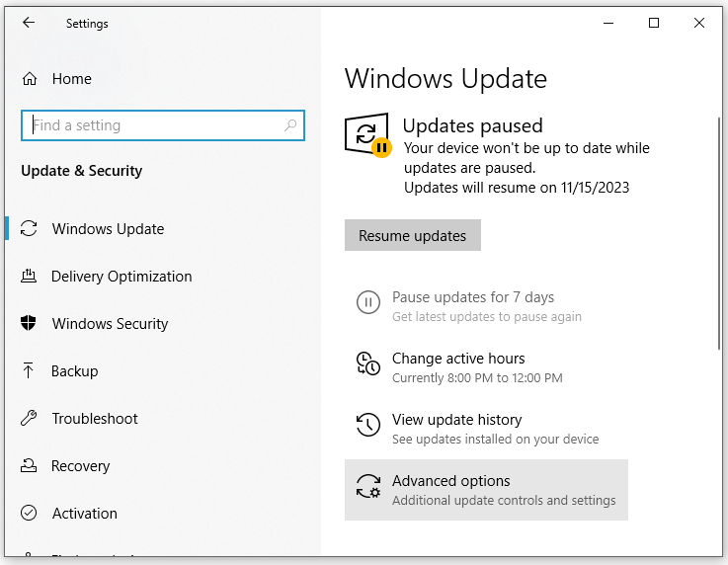728x565 pixels.
Task: Select Windows Update in sidebar
Action: click(x=108, y=229)
